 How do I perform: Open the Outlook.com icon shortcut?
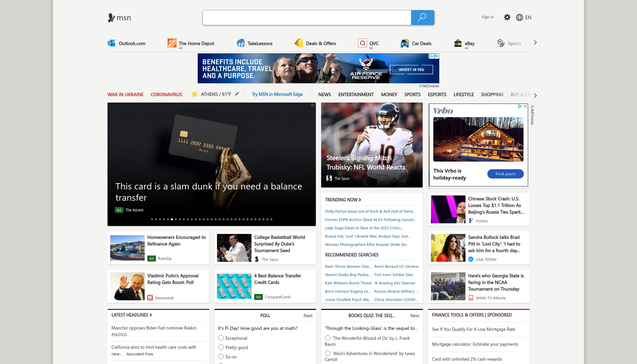[x=111, y=43]
